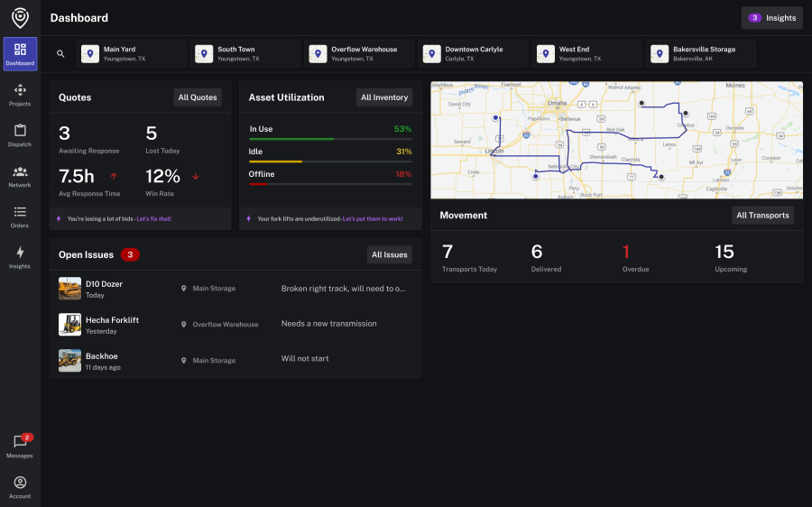Click the "Let's fix that!" link
The width and height of the screenshot is (812, 507).
(153, 219)
